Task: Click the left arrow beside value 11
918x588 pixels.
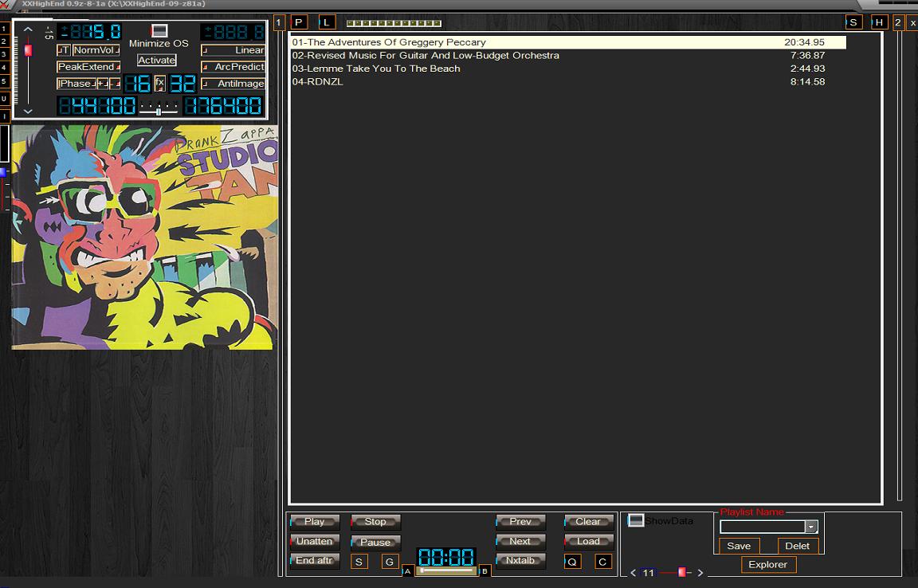Action: [633, 573]
